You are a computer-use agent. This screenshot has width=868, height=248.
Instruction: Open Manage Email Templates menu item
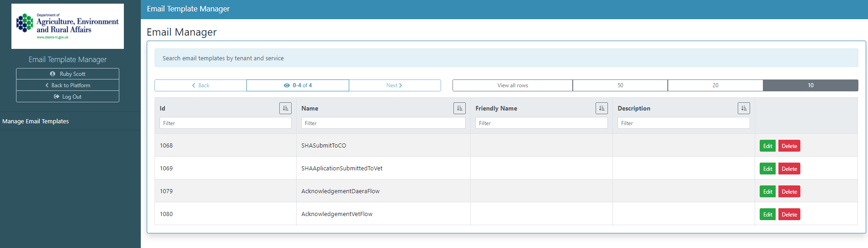(36, 121)
